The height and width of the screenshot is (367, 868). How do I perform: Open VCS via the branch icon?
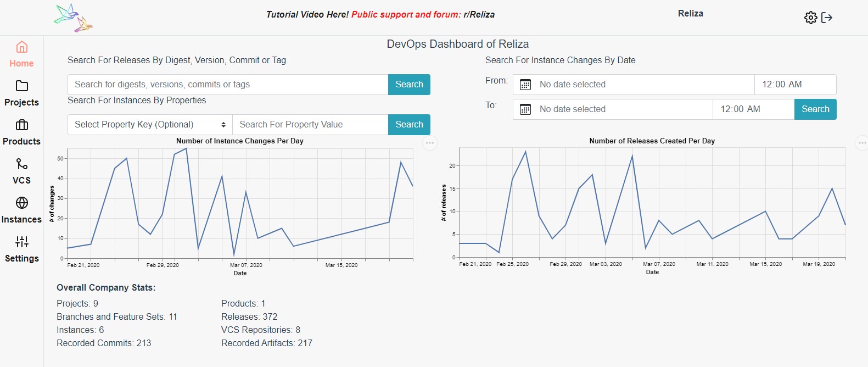[x=22, y=164]
